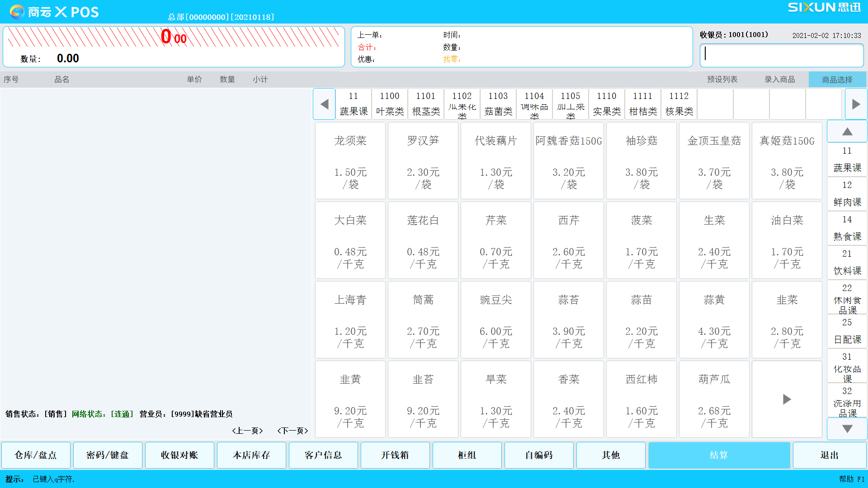Image resolution: width=868 pixels, height=488 pixels.
Task: Open 密码/键盘 function
Action: click(x=108, y=455)
